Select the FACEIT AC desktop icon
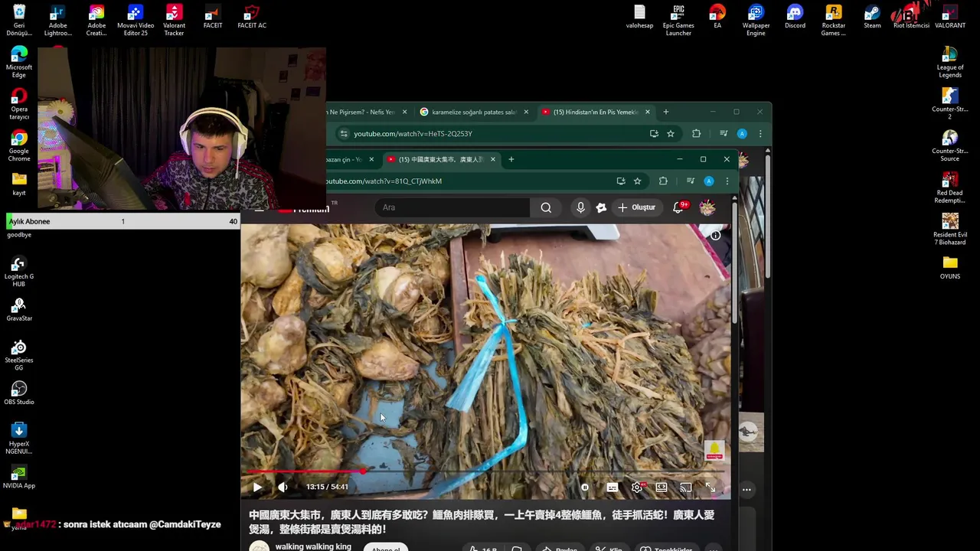 click(252, 17)
